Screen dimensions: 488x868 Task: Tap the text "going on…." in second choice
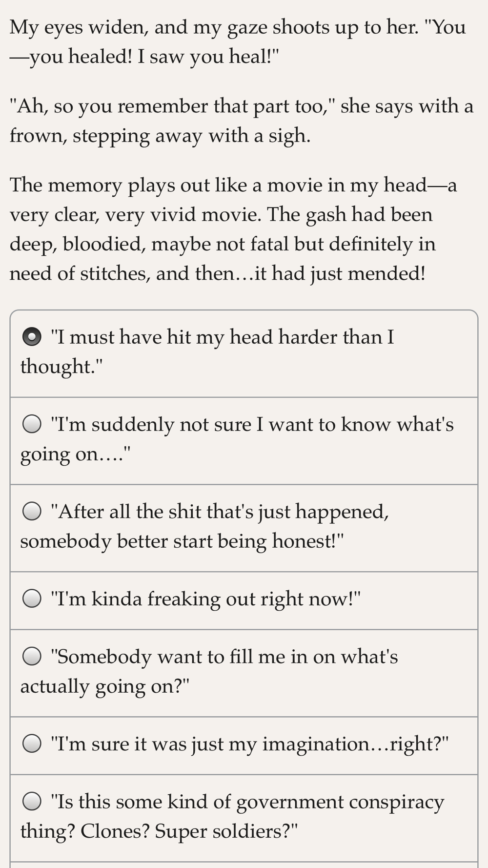[x=75, y=455]
